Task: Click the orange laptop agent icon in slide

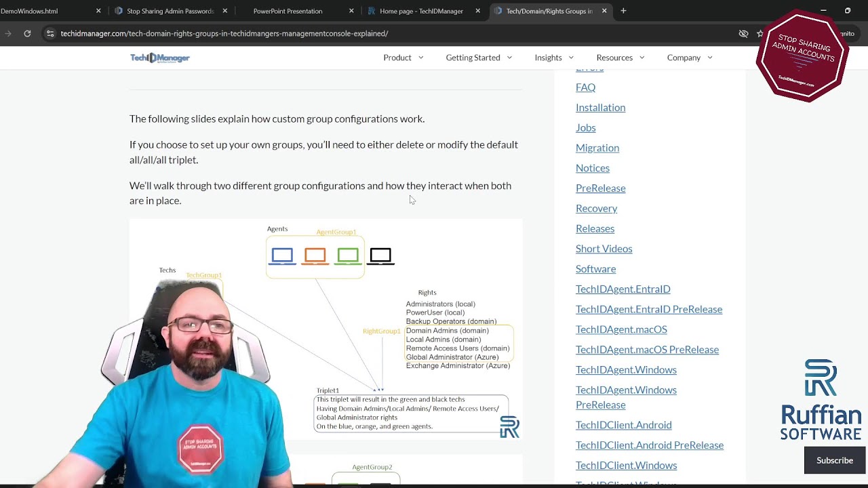Action: (315, 256)
